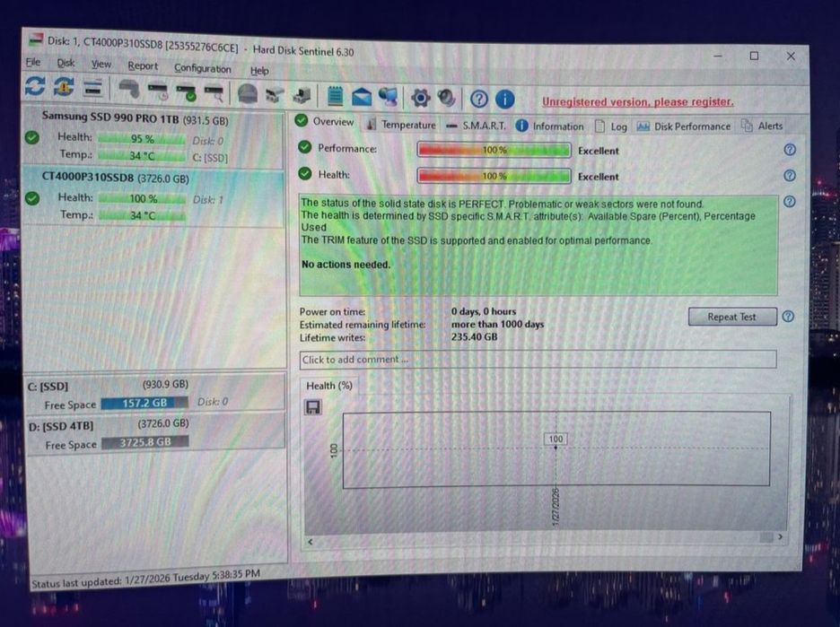Switch to the Log tab

611,126
